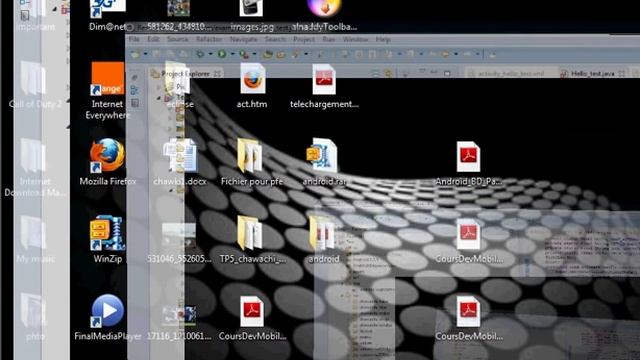The width and height of the screenshot is (640, 360).
Task: Open Eclipse Edit menu
Action: pyautogui.click(x=153, y=39)
